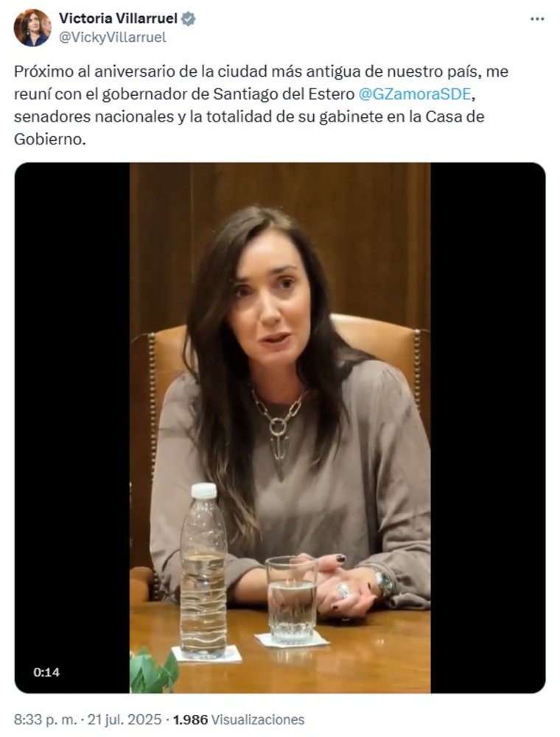Open the 8:33 p. m. timestamp link
The height and width of the screenshot is (737, 560).
coord(45,719)
